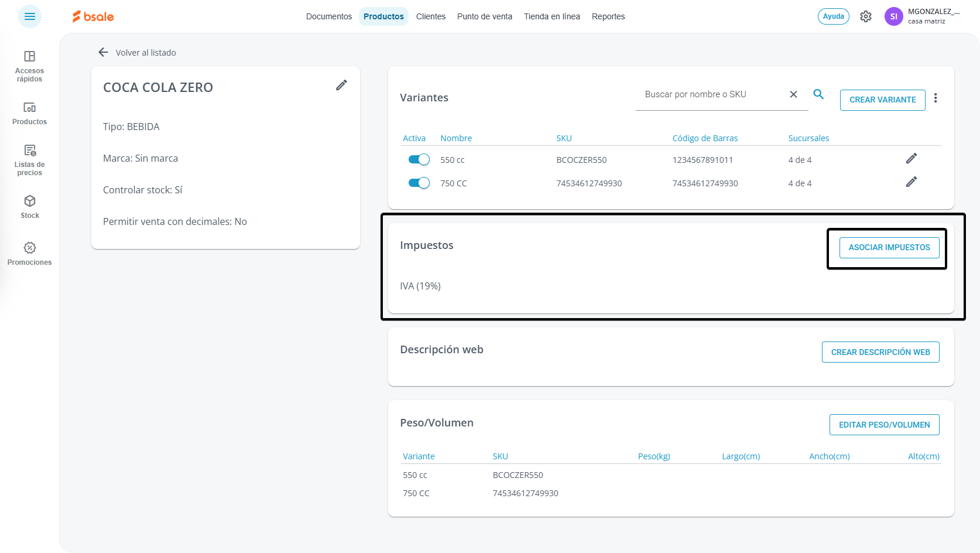
Task: Open the hamburger menu icon
Action: click(30, 16)
